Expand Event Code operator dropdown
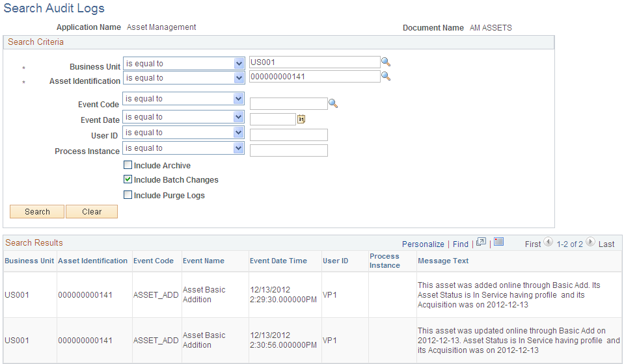 tap(183, 99)
